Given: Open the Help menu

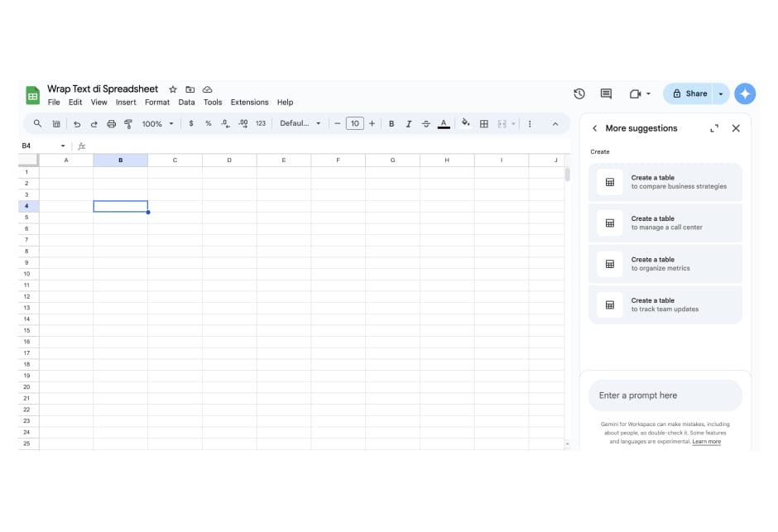Looking at the screenshot, I should (285, 102).
